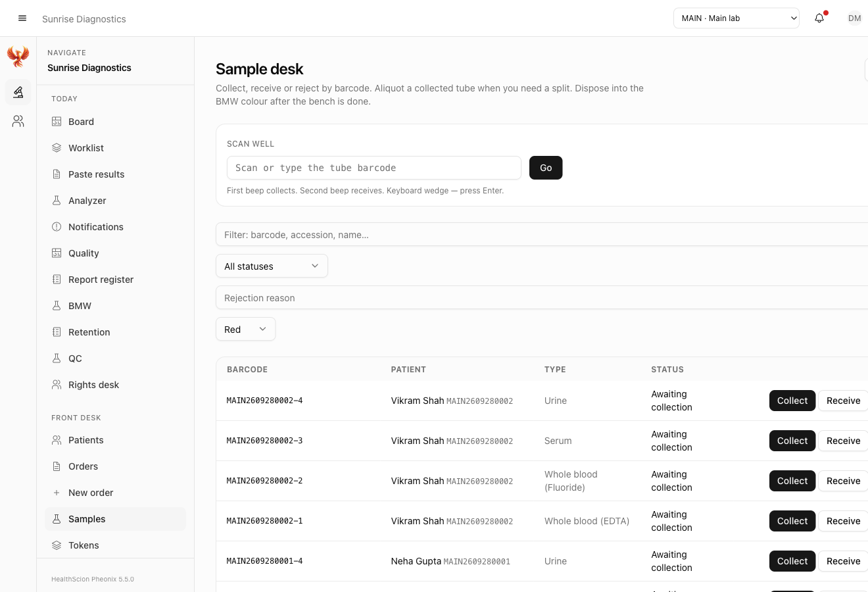Click the Quality icon in sidebar
Image resolution: width=868 pixels, height=592 pixels.
(57, 253)
